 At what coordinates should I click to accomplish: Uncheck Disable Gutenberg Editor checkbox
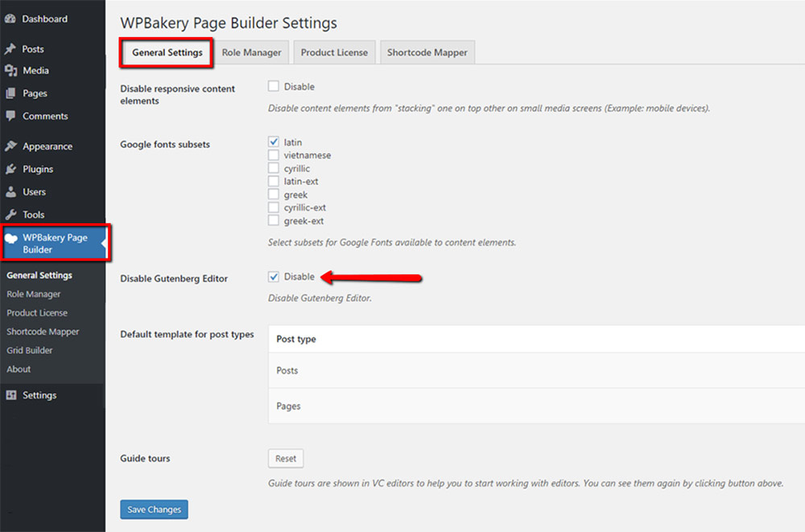273,276
